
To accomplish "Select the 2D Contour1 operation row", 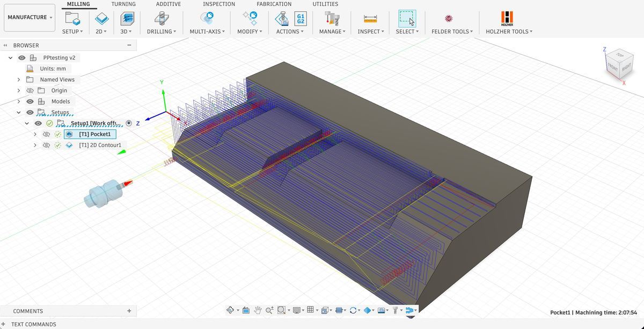I will (x=100, y=145).
